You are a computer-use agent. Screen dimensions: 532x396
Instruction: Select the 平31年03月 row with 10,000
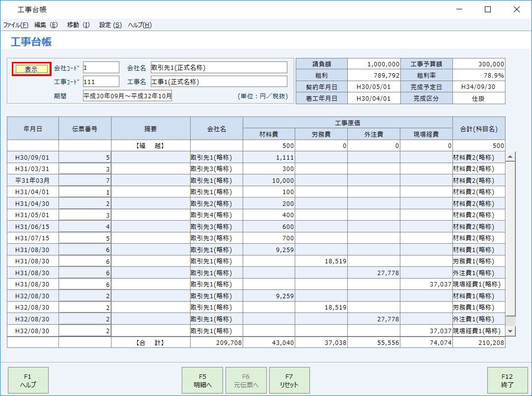(33, 180)
